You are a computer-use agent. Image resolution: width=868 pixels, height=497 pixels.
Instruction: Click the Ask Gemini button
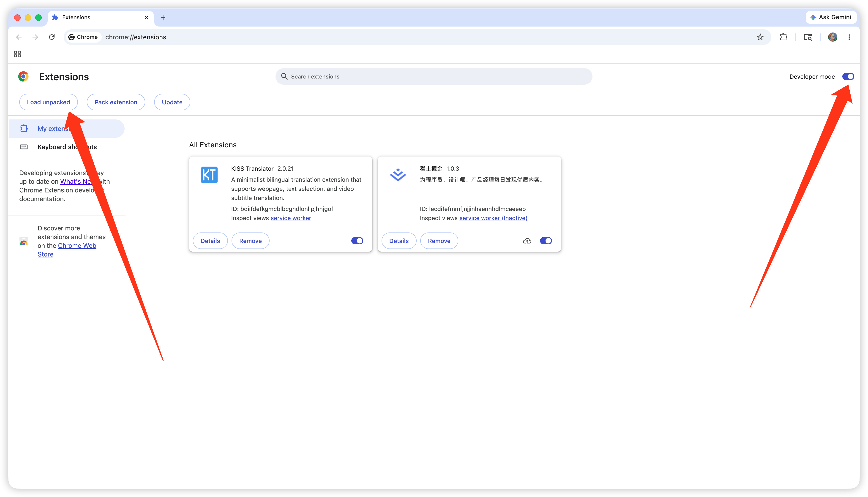tap(831, 17)
